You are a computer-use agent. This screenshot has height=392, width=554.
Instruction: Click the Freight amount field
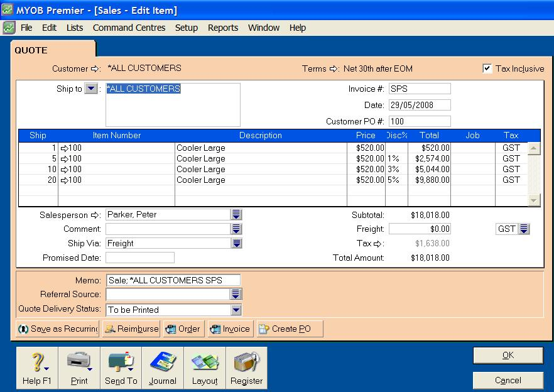(x=420, y=229)
